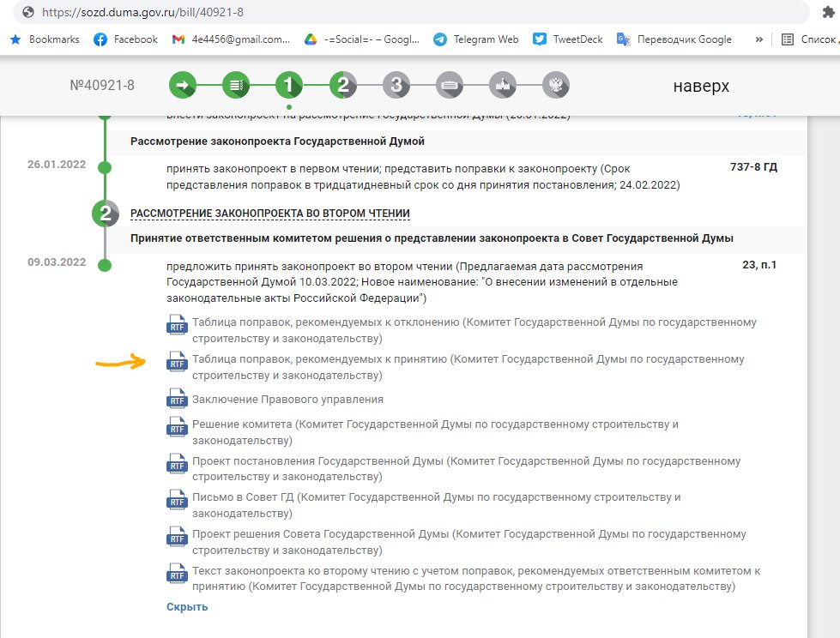Viewport: 840px width, 638px height.
Task: Click Скрыть to hide documents
Action: pos(187,607)
